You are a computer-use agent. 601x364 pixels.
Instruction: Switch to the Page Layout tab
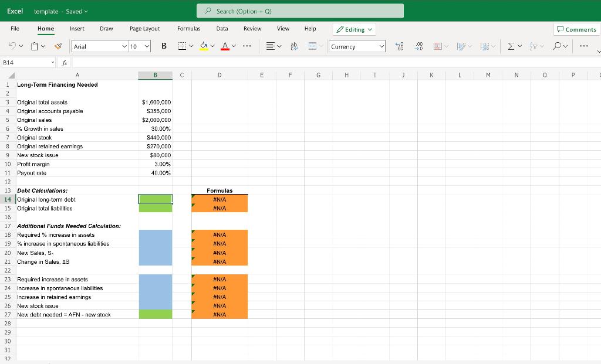point(144,29)
